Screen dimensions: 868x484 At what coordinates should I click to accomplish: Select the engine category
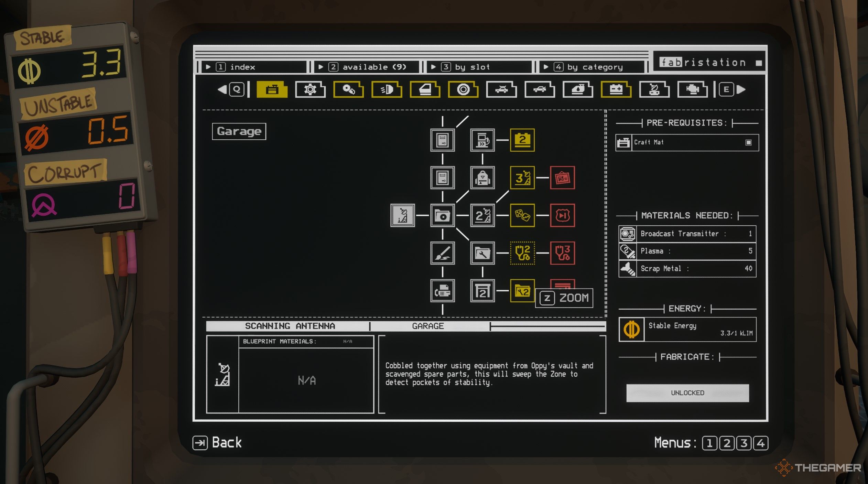(692, 89)
